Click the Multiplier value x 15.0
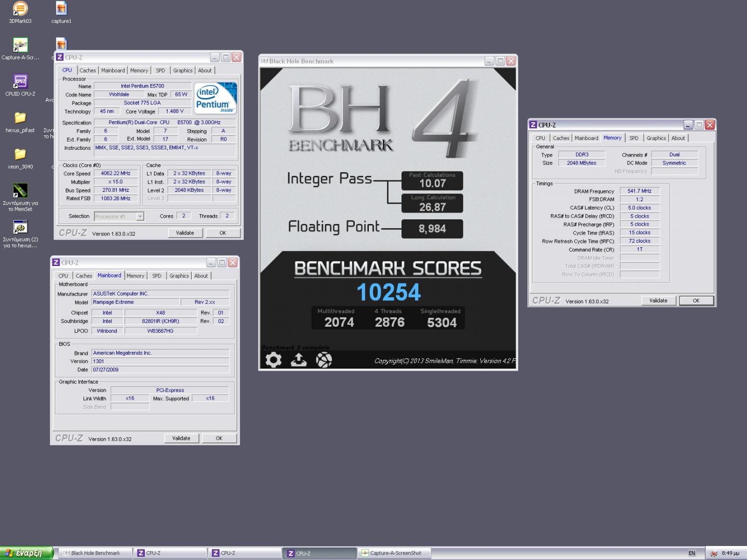Image resolution: width=747 pixels, height=560 pixels. click(116, 181)
